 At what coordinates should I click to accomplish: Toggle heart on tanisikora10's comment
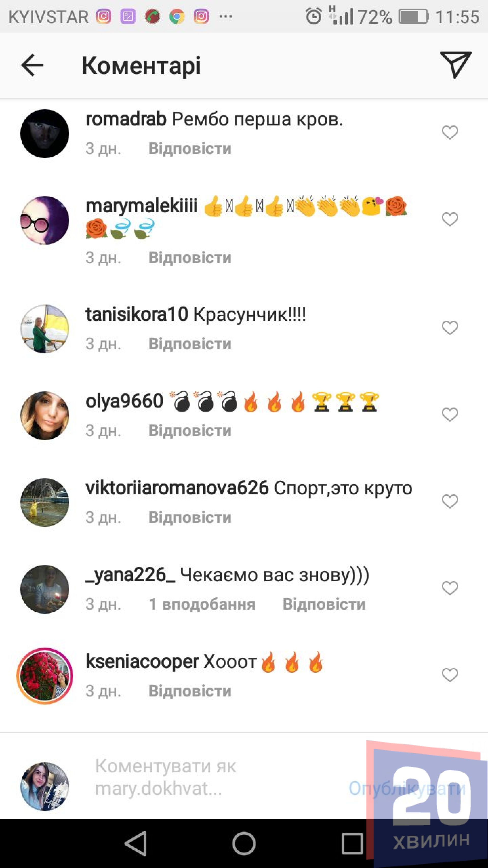pyautogui.click(x=450, y=328)
